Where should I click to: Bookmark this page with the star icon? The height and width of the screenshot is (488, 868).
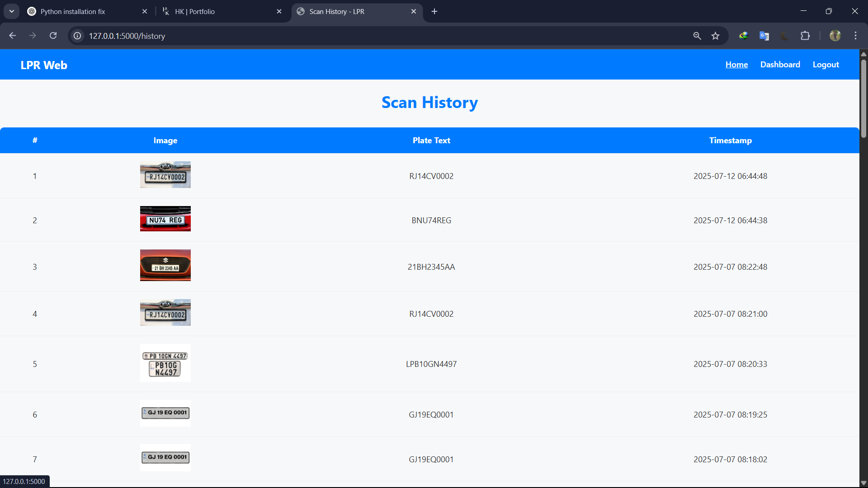pos(715,36)
